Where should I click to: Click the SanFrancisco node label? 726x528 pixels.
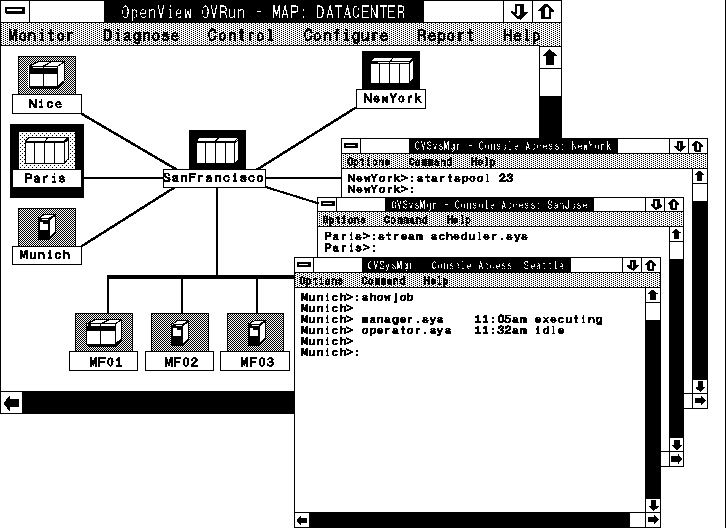[x=214, y=178]
